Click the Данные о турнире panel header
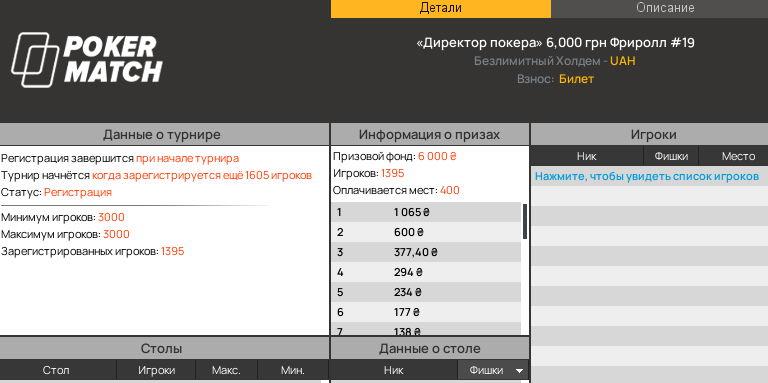Viewport: 768px width, 383px height. point(164,135)
